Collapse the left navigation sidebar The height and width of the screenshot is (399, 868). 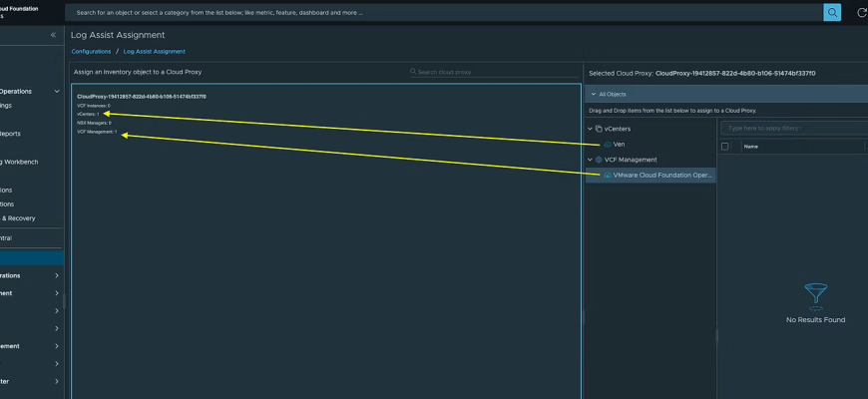54,35
